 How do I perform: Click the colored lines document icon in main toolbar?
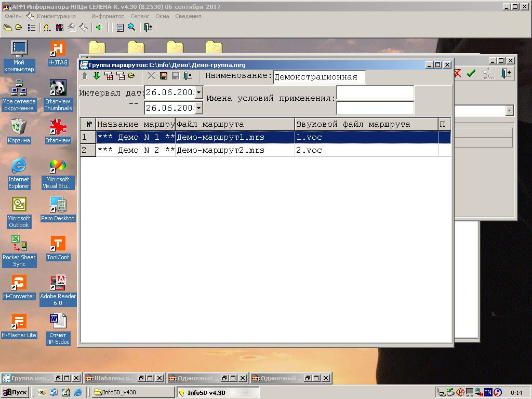click(x=120, y=28)
